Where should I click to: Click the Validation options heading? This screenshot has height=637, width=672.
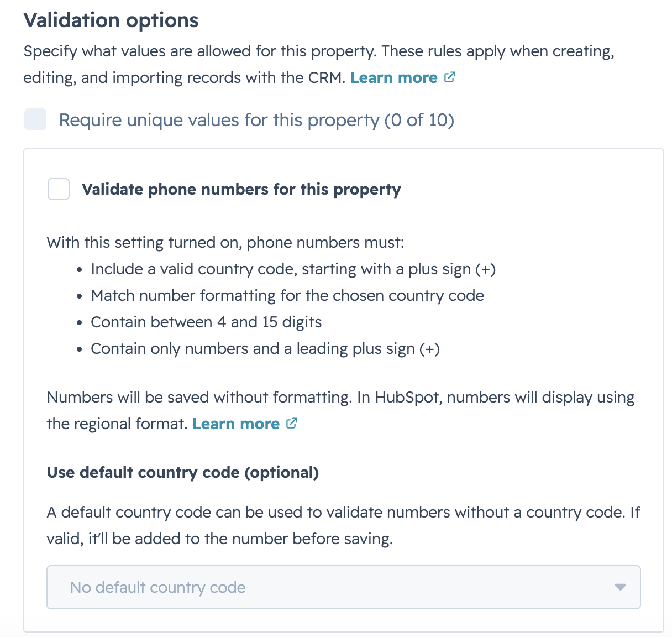[x=111, y=20]
